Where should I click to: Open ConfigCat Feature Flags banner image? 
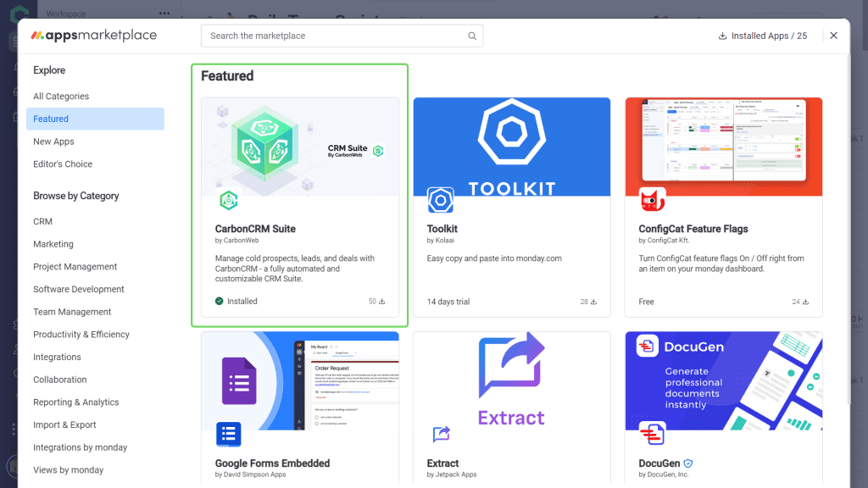coord(724,147)
